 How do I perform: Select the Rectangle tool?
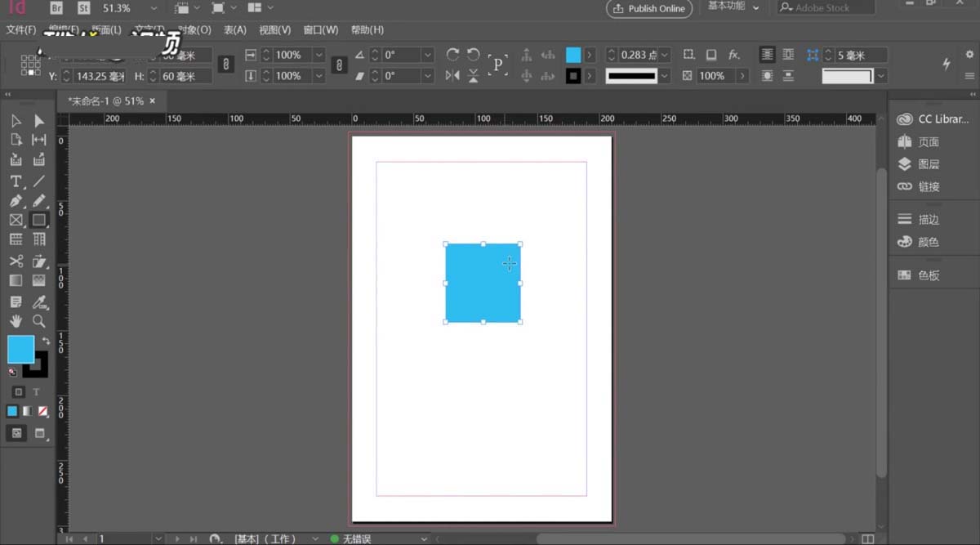39,220
